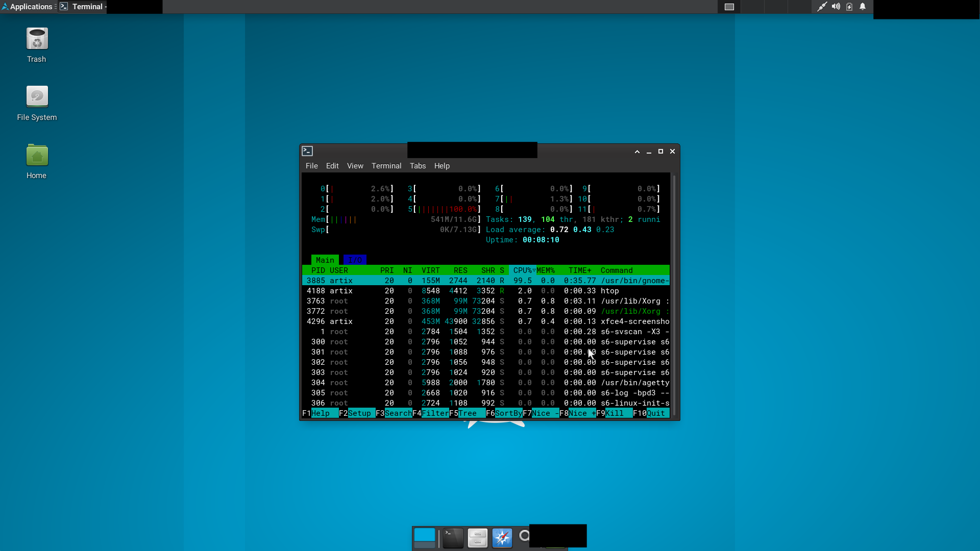Open the notifications bell icon
Image resolution: width=980 pixels, height=551 pixels.
click(x=863, y=7)
